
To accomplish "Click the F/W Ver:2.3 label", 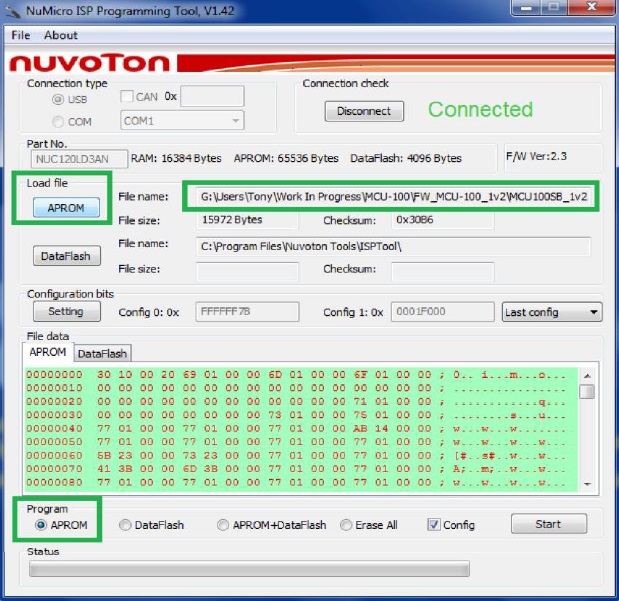I will pyautogui.click(x=536, y=156).
